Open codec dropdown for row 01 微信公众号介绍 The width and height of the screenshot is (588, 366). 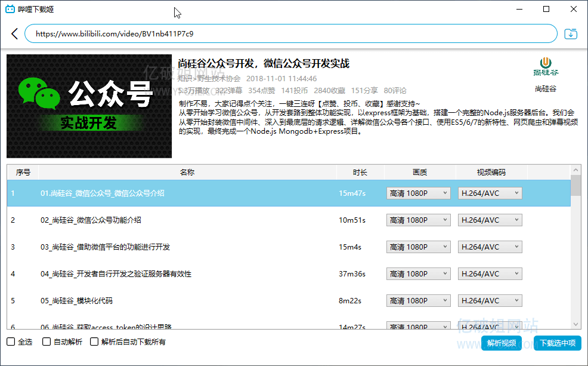click(x=490, y=193)
